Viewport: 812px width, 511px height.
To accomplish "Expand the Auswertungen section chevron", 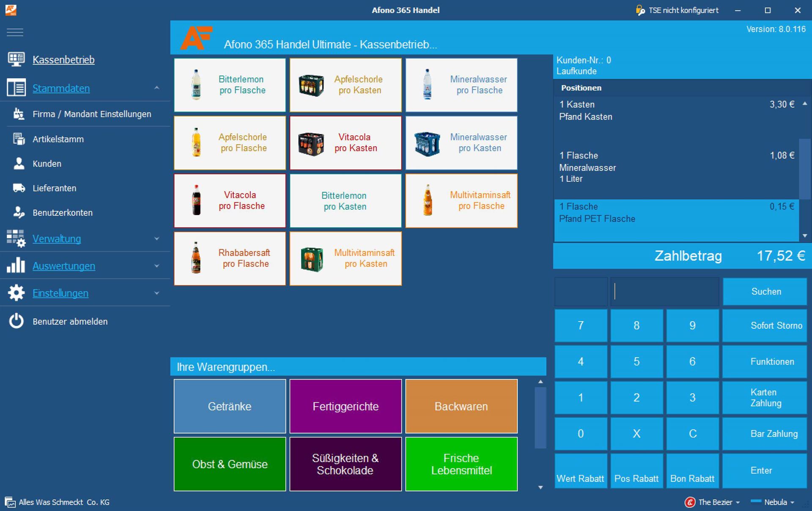I will click(156, 266).
